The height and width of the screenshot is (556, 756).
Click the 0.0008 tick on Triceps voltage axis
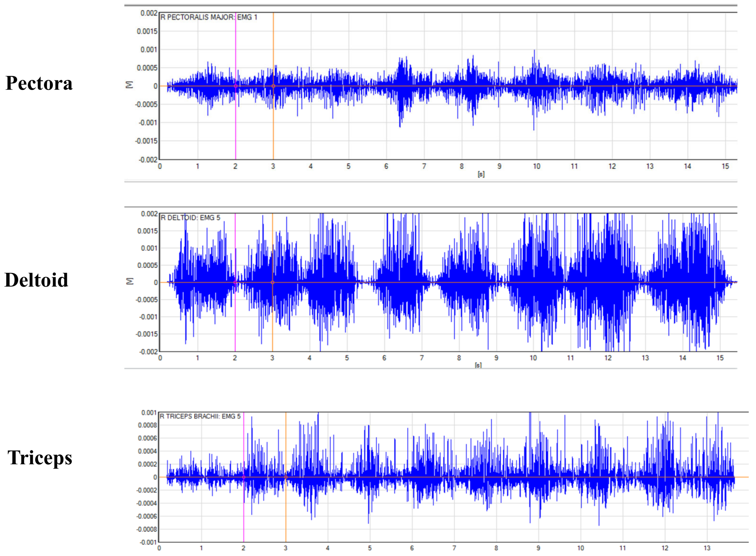147,425
